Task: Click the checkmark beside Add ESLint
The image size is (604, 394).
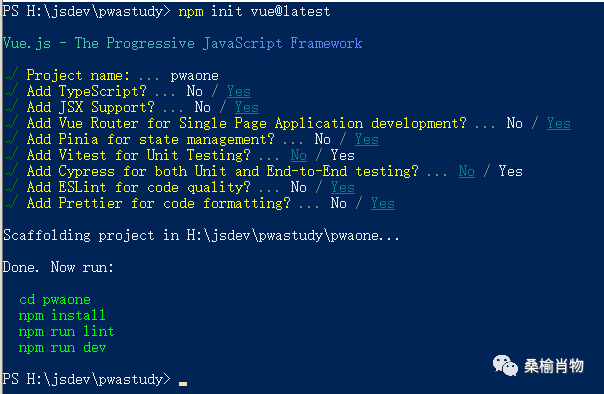Action: (12, 187)
